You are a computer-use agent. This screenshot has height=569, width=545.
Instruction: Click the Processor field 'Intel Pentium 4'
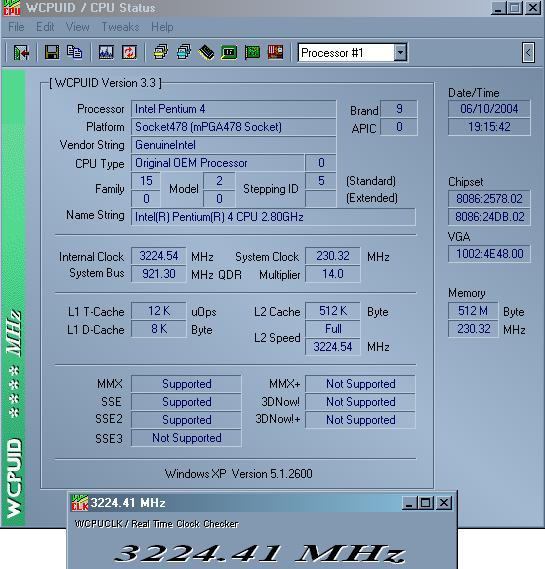(x=233, y=109)
